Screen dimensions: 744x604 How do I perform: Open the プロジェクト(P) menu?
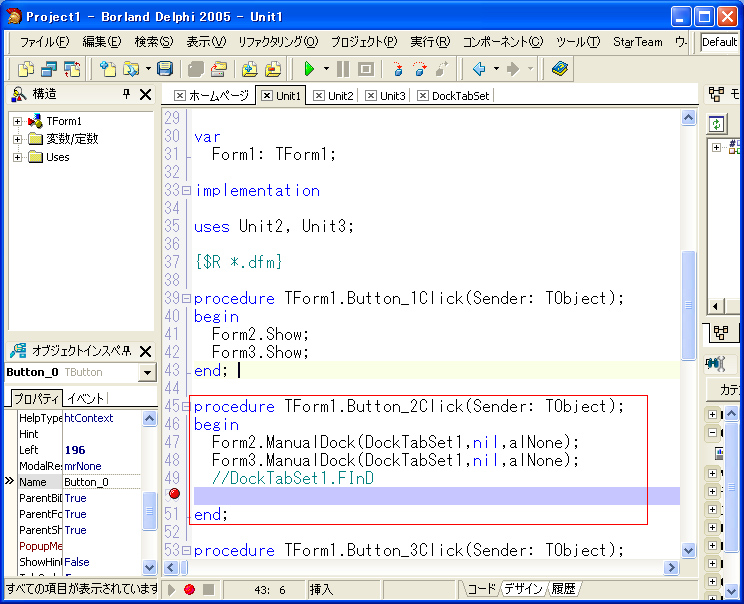tap(364, 42)
